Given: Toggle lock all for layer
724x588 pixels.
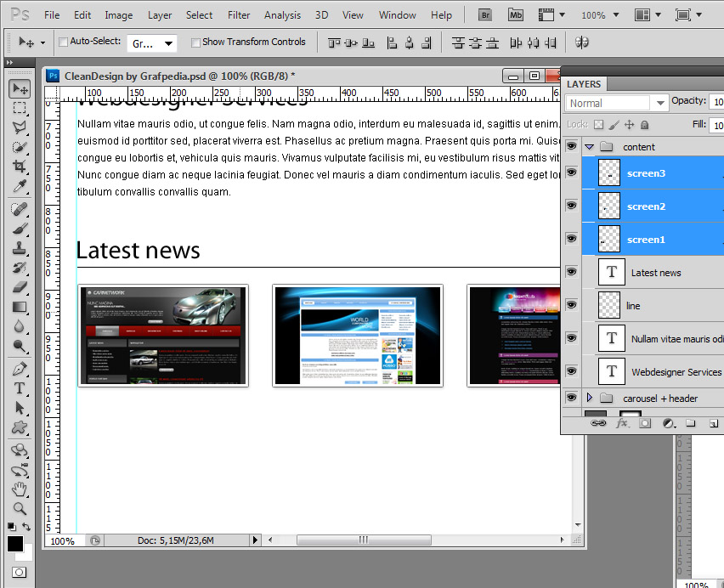Looking at the screenshot, I should tap(645, 125).
